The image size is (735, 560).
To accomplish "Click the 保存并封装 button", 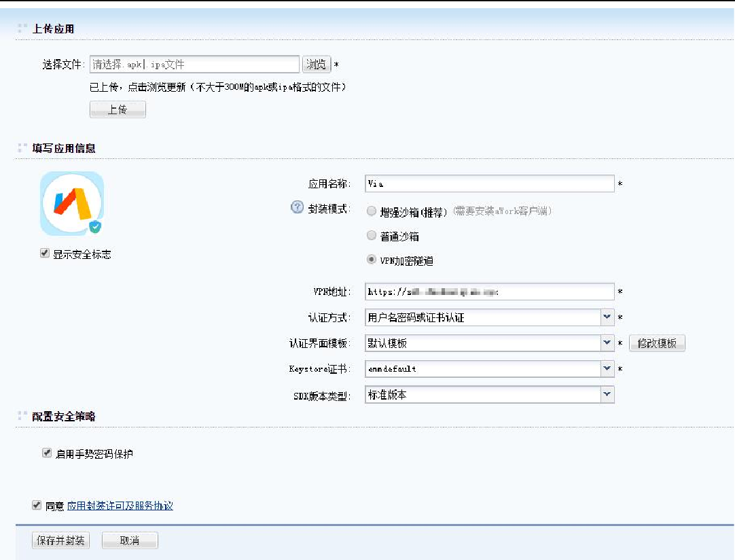I will 60,540.
